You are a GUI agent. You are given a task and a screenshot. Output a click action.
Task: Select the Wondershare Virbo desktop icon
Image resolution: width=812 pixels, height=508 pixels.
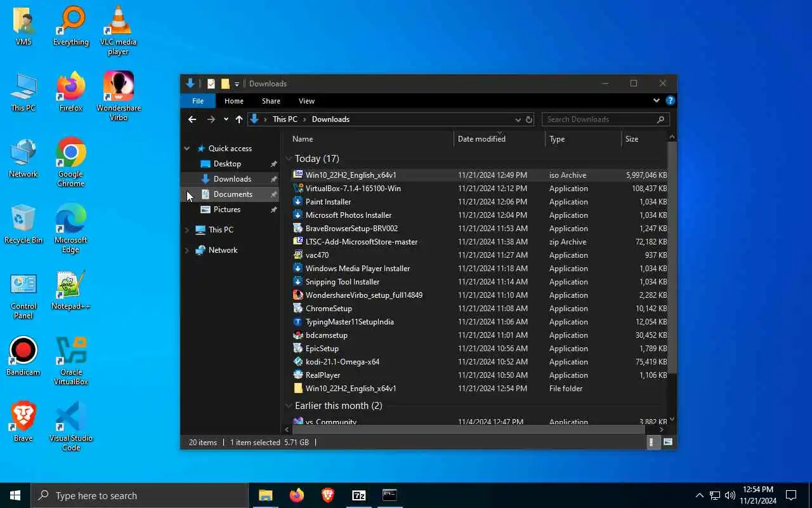coord(118,95)
